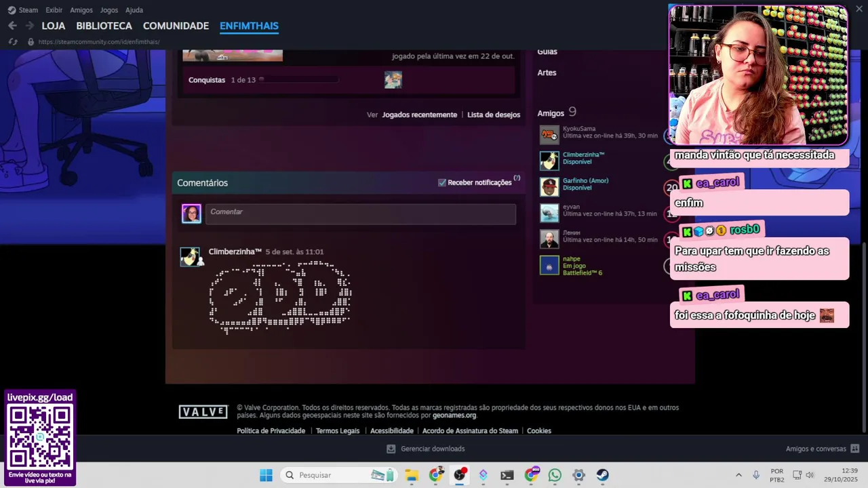Open the Terminal taskbar icon

pos(507,475)
